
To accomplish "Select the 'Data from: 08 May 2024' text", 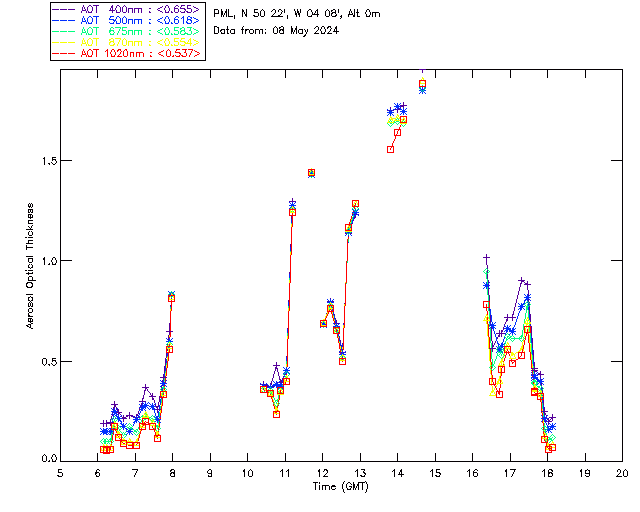I will (276, 31).
